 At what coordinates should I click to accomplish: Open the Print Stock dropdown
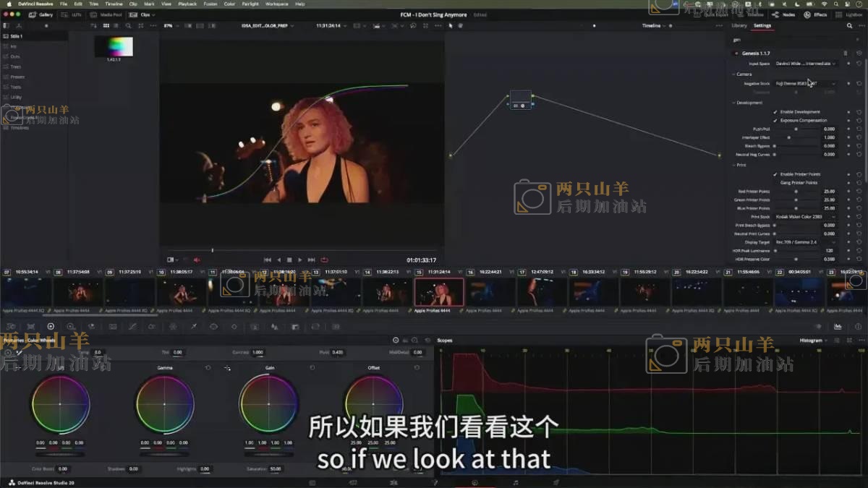click(x=805, y=217)
